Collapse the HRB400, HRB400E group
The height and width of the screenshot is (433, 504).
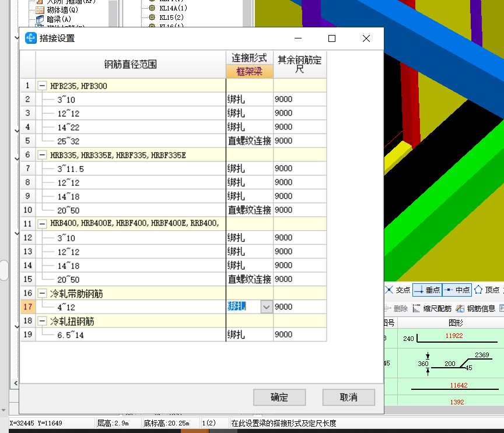tap(42, 224)
